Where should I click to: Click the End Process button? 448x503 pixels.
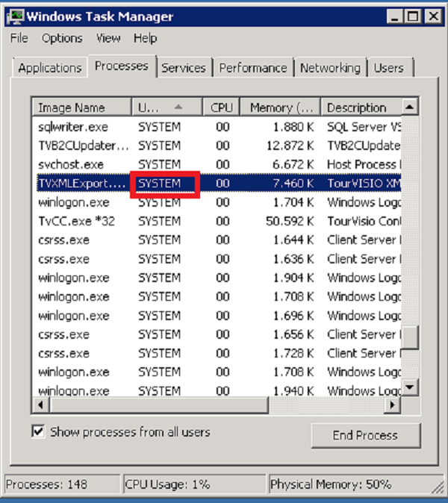365,435
